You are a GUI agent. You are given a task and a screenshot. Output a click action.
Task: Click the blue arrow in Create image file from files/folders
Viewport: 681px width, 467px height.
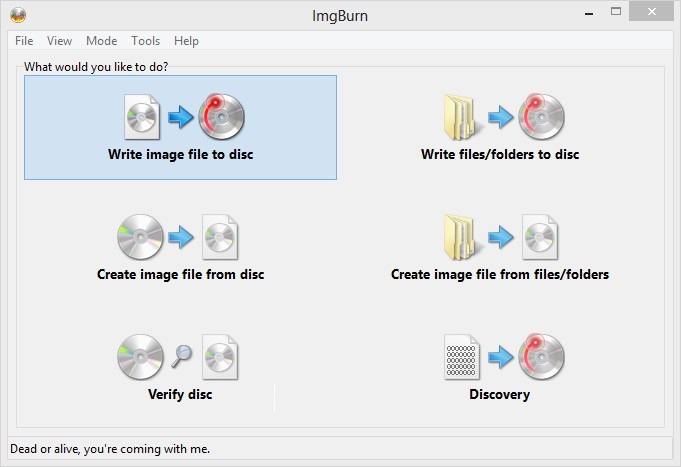[500, 237]
